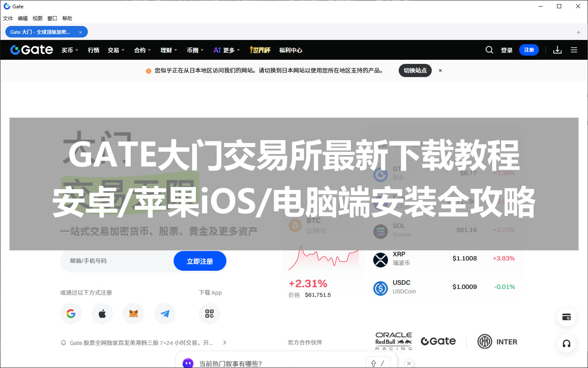Open the 文件 menu
The height and width of the screenshot is (368, 588).
pos(8,18)
